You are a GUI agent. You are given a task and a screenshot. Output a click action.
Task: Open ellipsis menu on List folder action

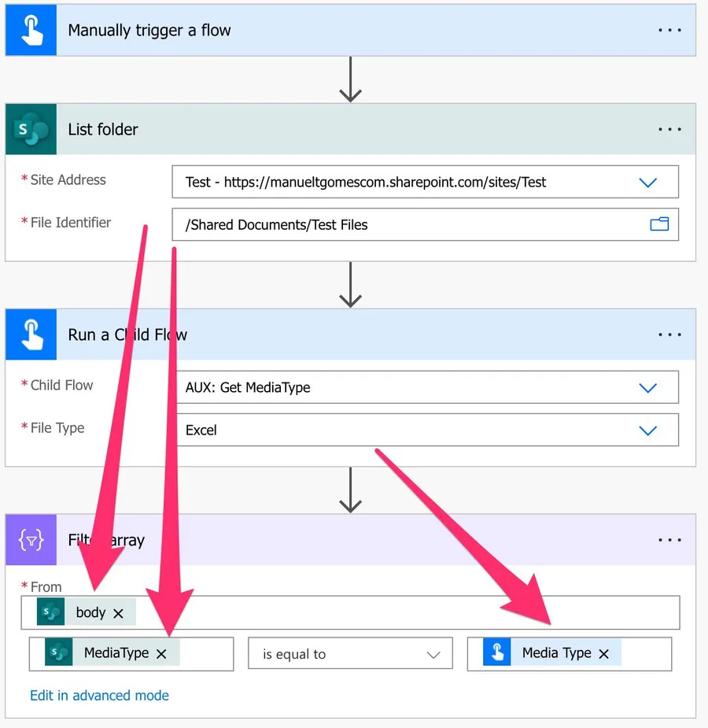pos(669,129)
